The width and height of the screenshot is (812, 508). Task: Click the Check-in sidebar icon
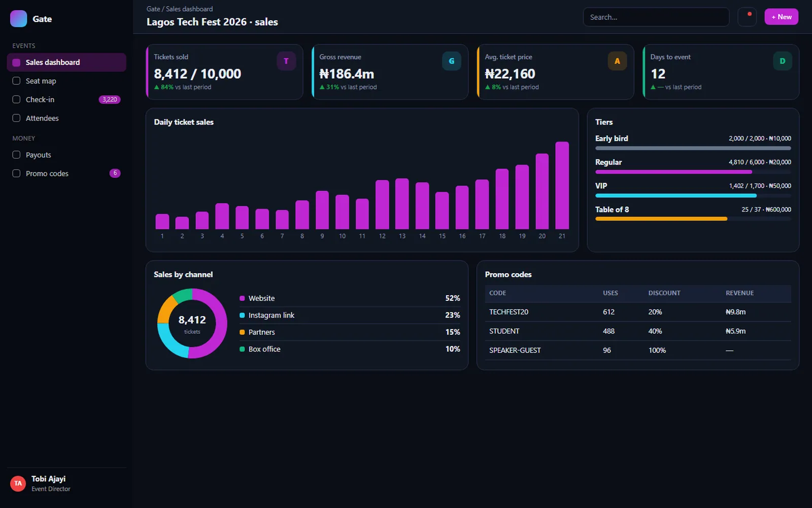pos(16,100)
